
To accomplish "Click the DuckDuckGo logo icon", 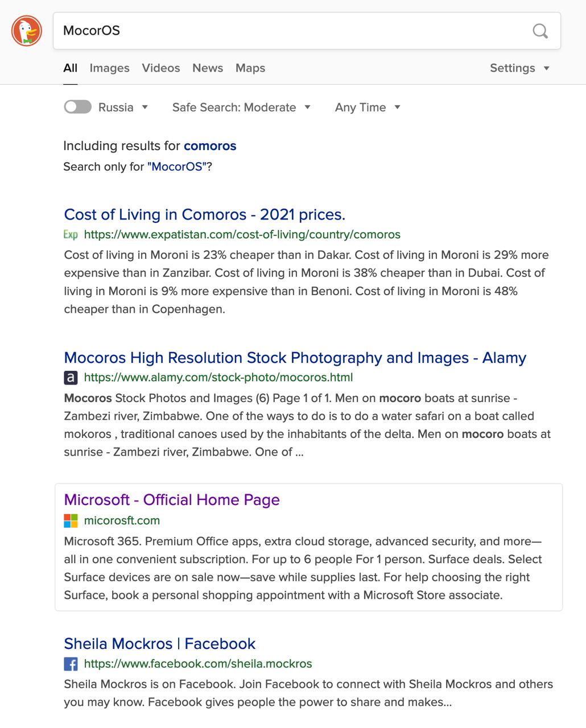I will 27,31.
